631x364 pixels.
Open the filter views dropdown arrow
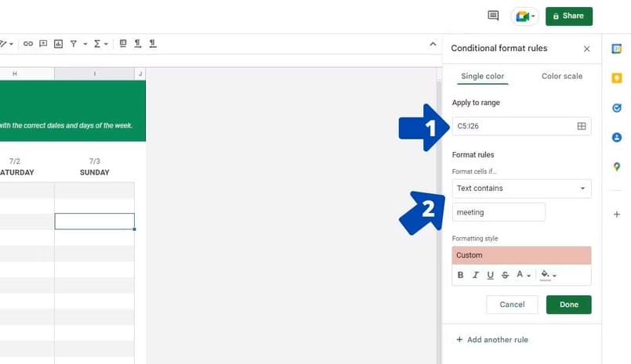(x=85, y=44)
